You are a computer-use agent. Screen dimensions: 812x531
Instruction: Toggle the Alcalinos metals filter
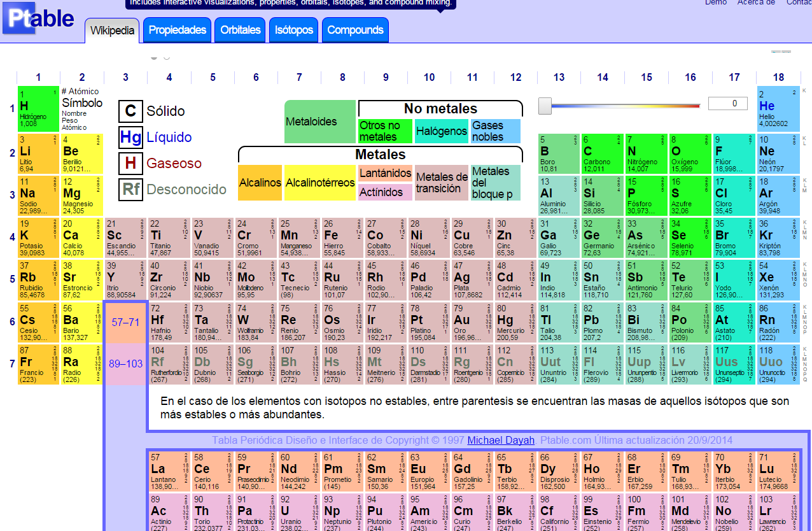(260, 183)
